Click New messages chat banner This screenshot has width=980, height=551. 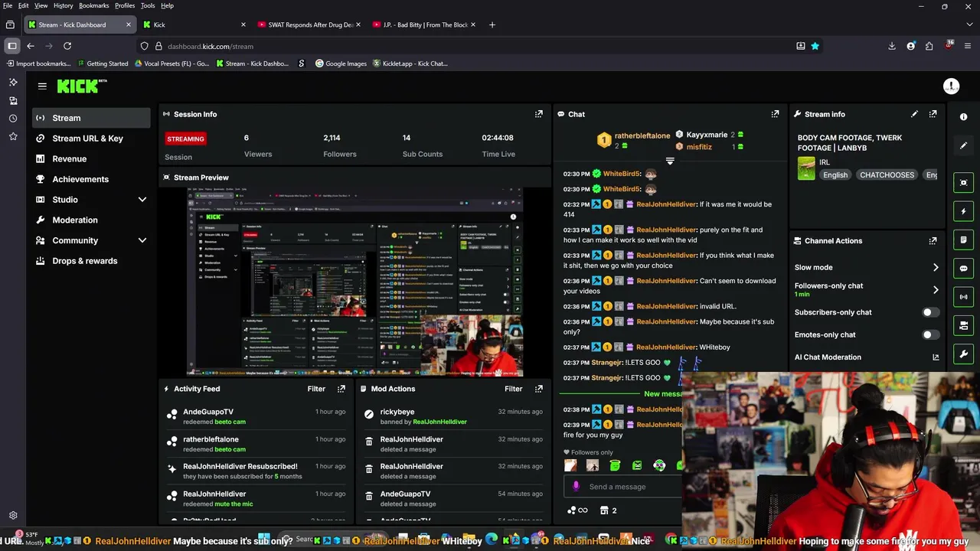pyautogui.click(x=663, y=394)
